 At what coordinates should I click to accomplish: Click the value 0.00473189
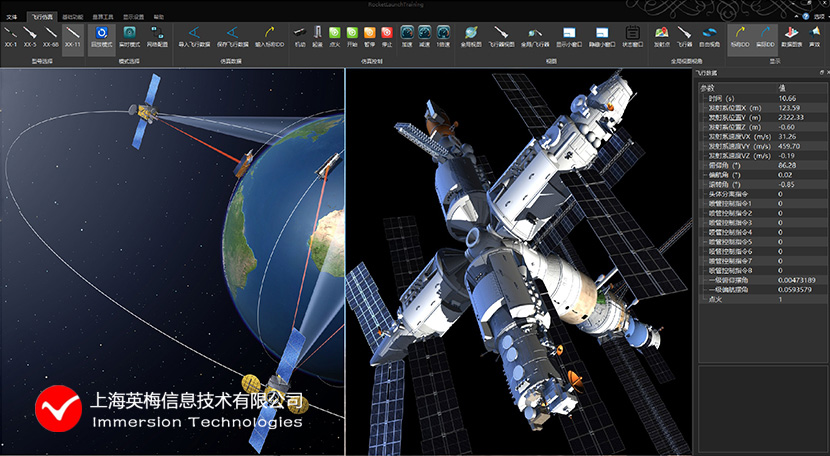click(797, 280)
